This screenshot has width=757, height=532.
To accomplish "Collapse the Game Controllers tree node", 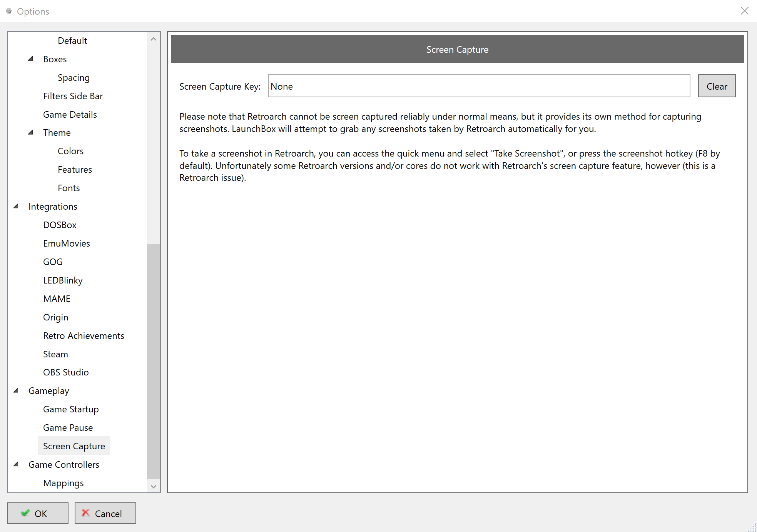I will click(x=16, y=464).
